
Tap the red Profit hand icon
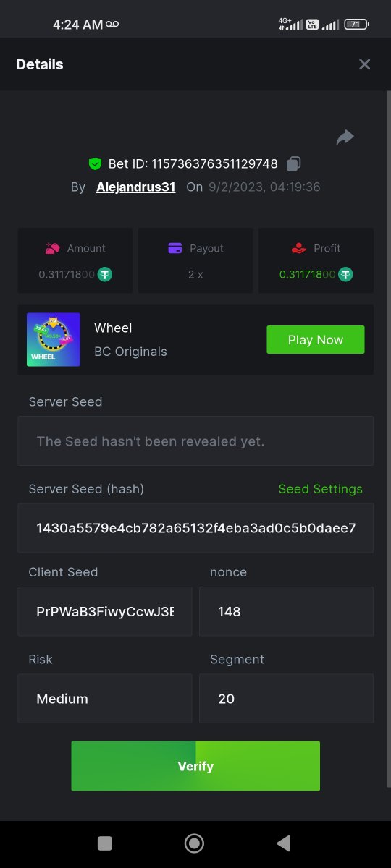(x=298, y=248)
